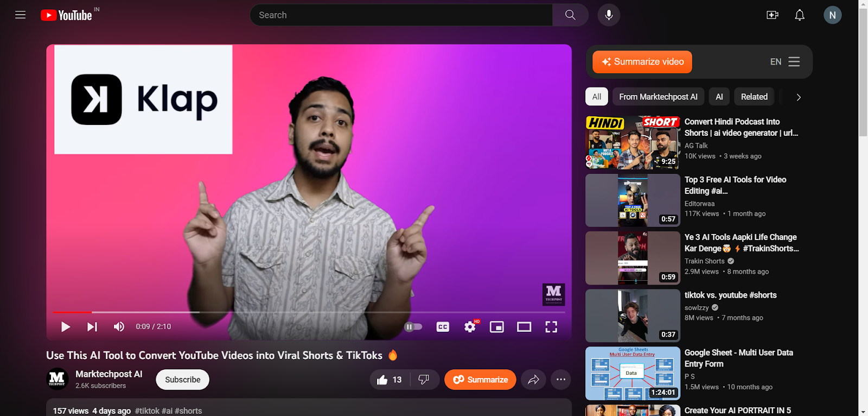Screen dimensions: 868x416
Task: Open Google Sheet video thumbnail
Action: click(633, 374)
